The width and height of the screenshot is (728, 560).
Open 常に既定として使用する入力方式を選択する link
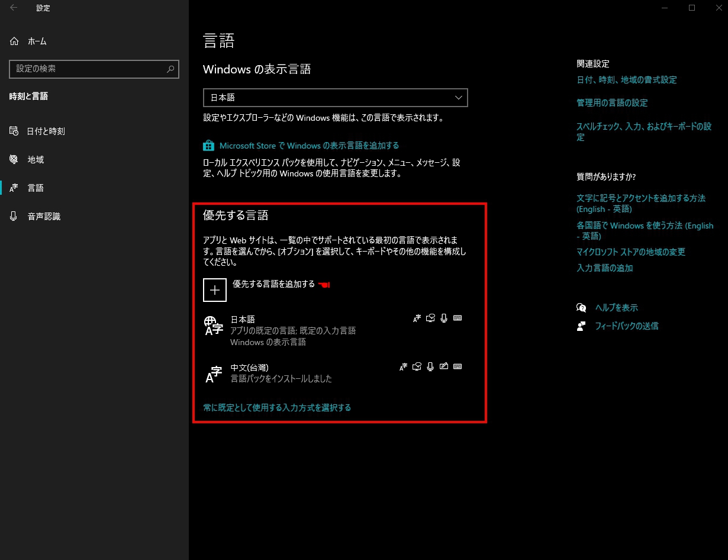coord(277,408)
